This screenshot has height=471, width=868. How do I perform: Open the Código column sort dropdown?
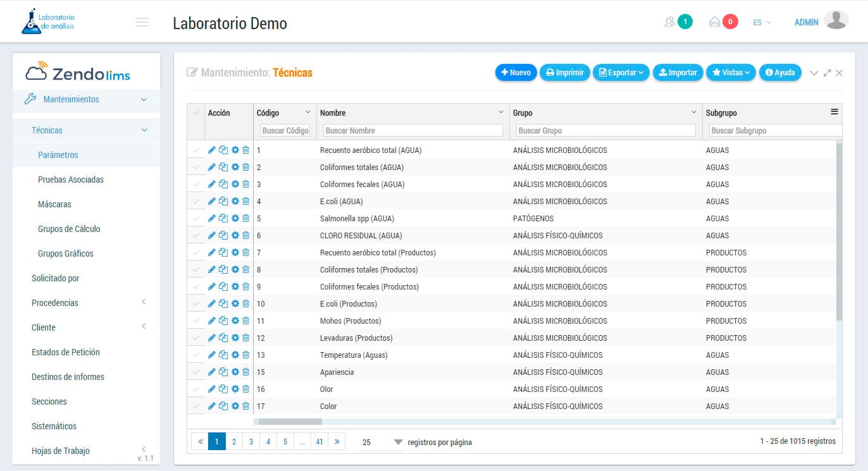pos(308,112)
